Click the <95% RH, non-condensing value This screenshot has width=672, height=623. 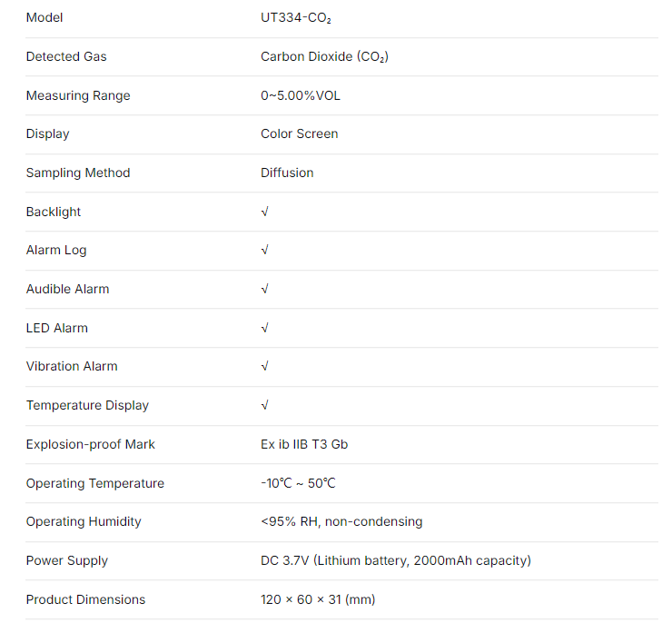(x=341, y=521)
